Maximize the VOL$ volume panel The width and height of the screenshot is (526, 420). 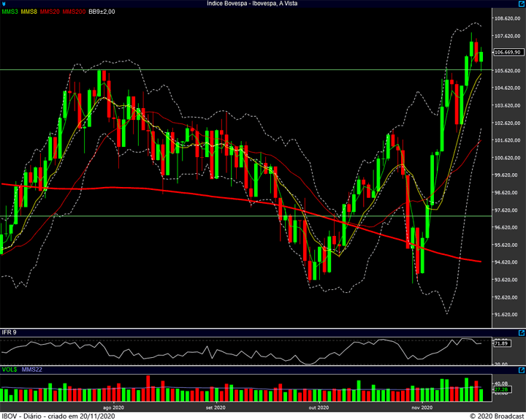pos(521,370)
